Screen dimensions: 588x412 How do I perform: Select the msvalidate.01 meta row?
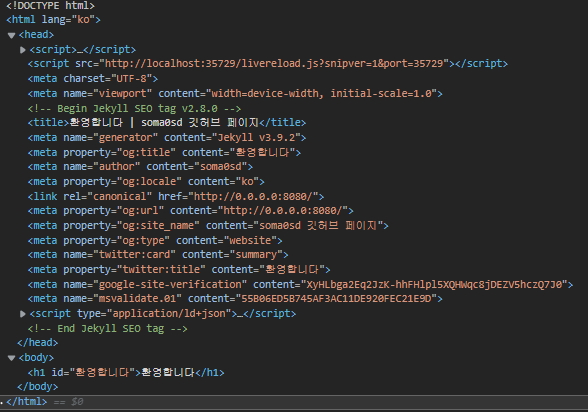[235, 299]
